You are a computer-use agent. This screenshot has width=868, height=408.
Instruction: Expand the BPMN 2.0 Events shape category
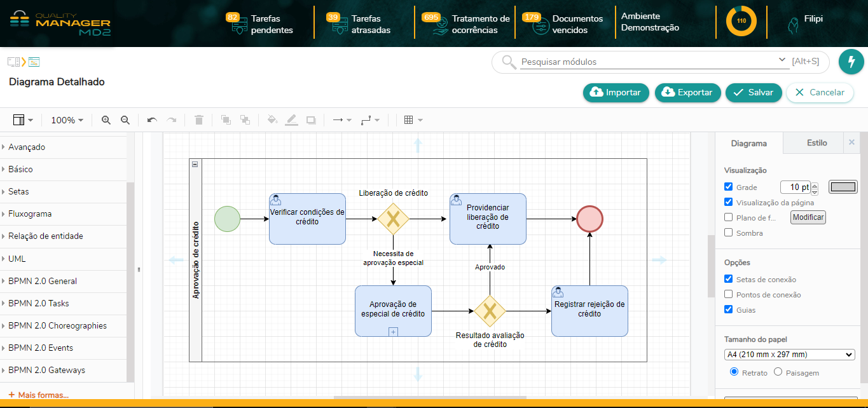tap(45, 348)
